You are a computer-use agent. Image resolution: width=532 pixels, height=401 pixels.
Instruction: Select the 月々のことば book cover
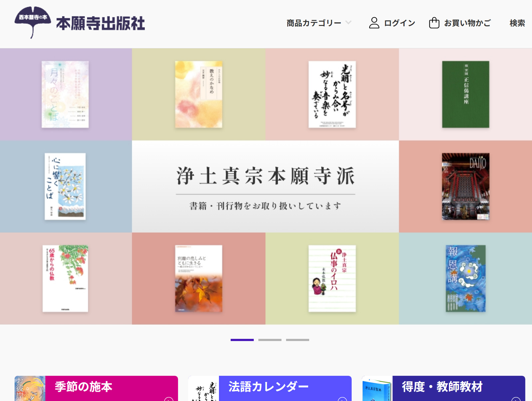65,94
